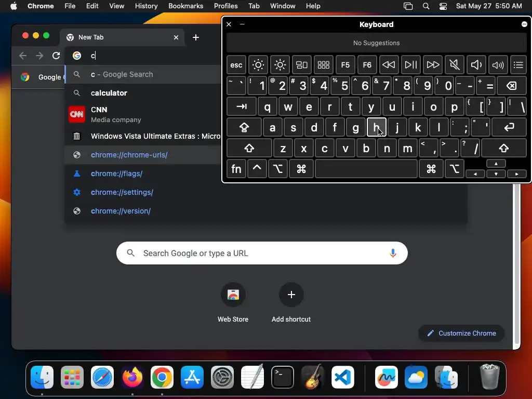
Task: Click the right arrow key on keyboard
Action: click(x=517, y=174)
